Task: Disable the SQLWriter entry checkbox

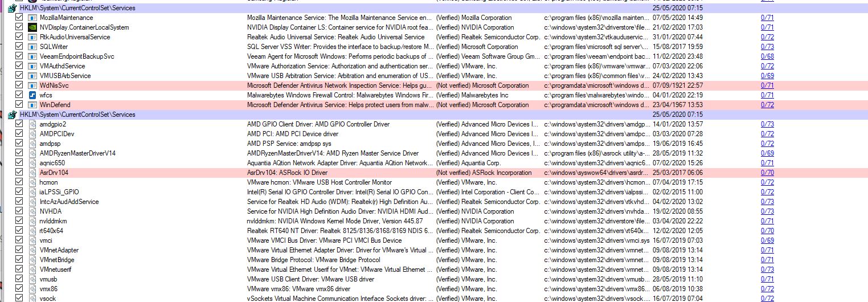Action: (x=19, y=47)
